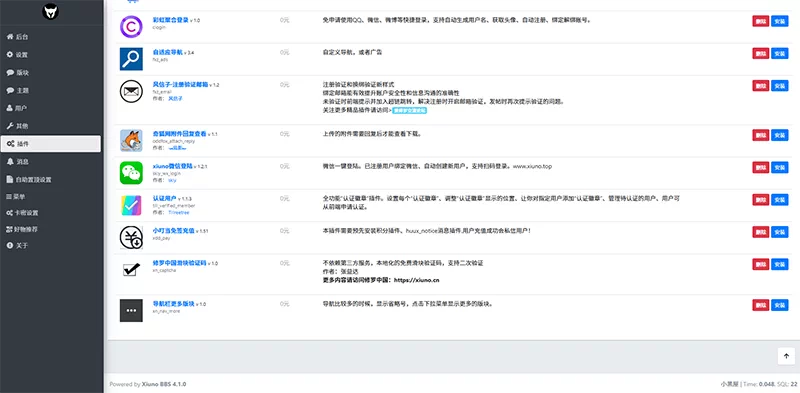Open 设置 via the gear icon
The image size is (800, 393).
pos(10,55)
